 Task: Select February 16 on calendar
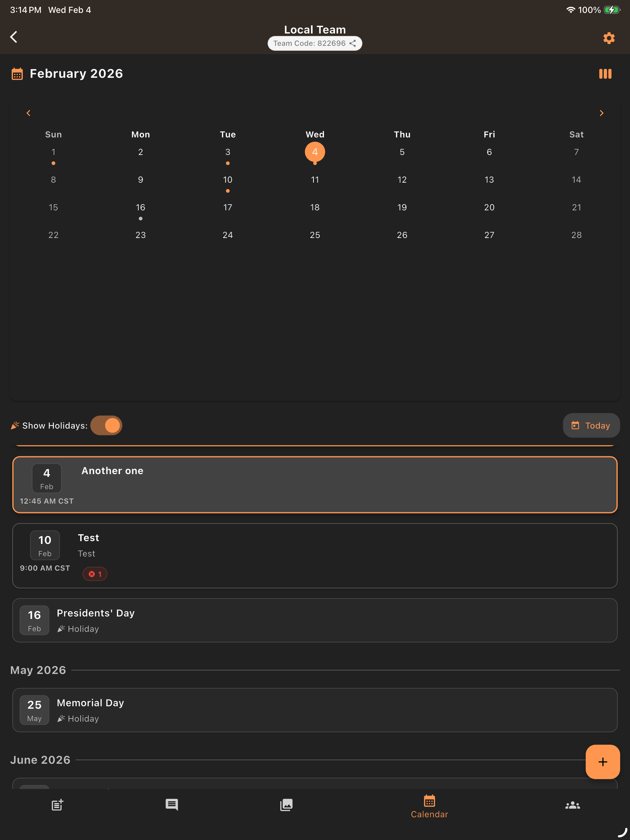(x=141, y=207)
